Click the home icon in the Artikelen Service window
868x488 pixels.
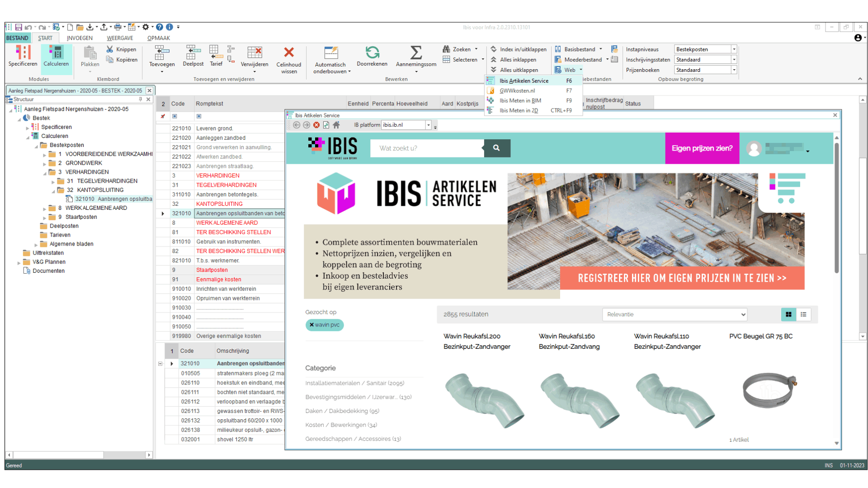[336, 125]
